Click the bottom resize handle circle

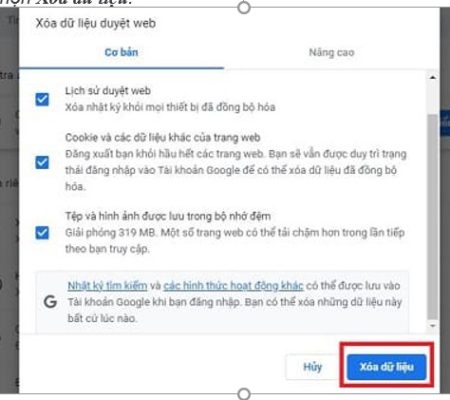(244, 394)
